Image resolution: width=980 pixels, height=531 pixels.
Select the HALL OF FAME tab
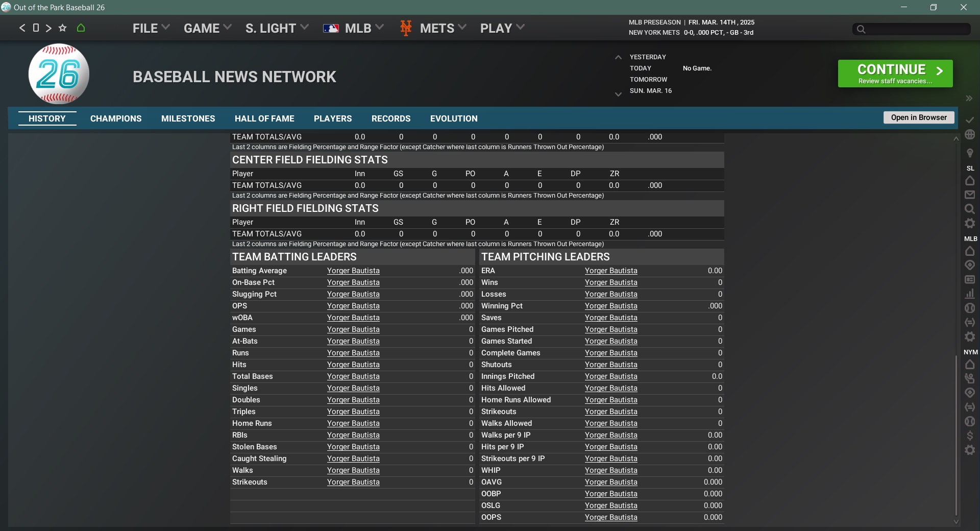[x=264, y=118]
